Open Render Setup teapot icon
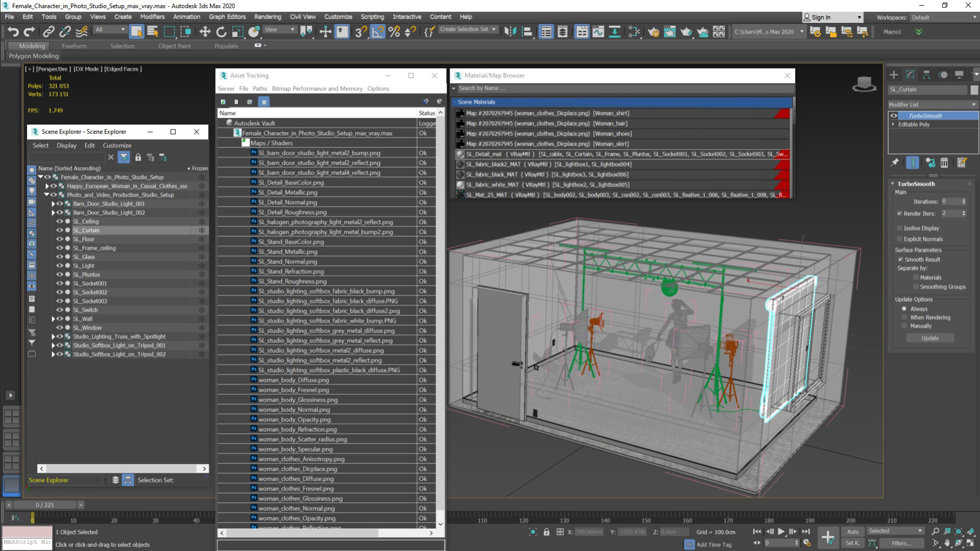This screenshot has width=980, height=551. point(653,32)
